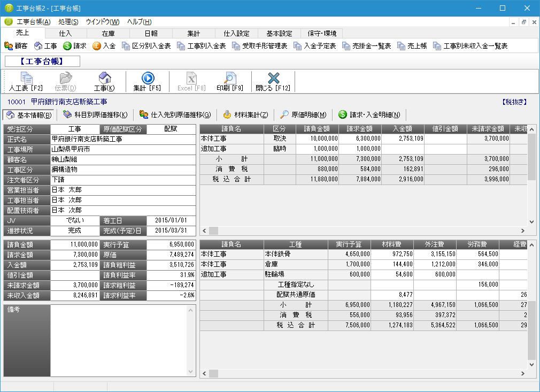Click the 顧客名 field ㈱山梨組
This screenshot has height=392, width=540.
click(123, 159)
